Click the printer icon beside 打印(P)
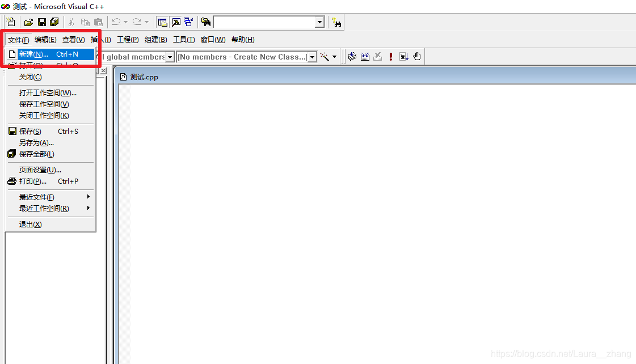 pyautogui.click(x=12, y=181)
